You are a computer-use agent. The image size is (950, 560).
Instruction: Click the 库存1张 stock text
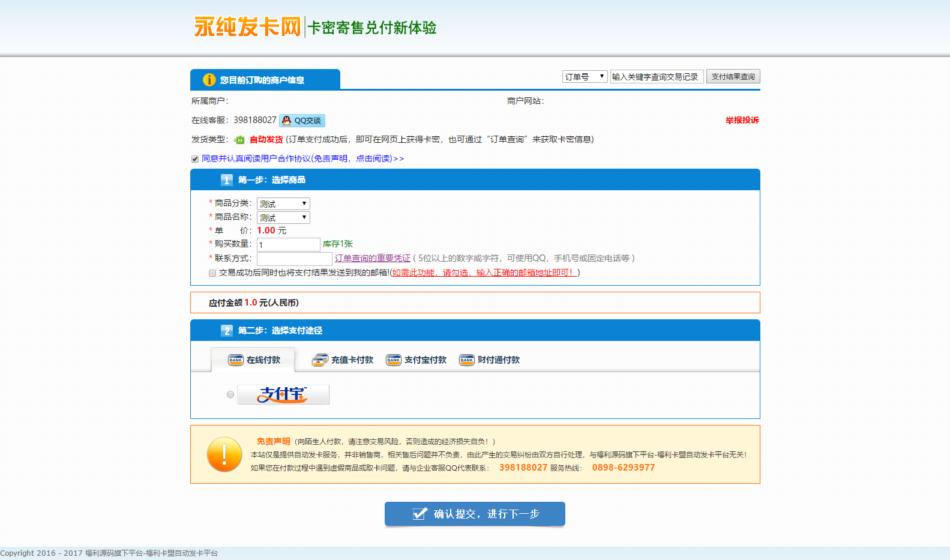338,244
